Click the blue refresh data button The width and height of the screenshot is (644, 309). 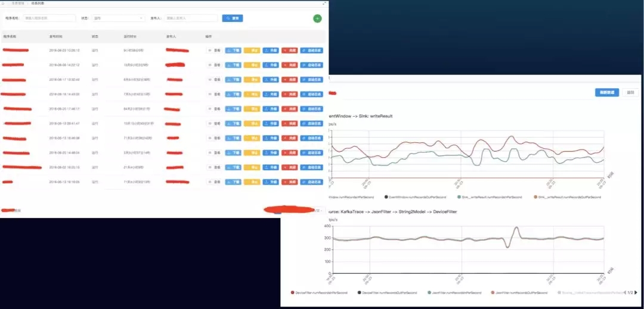pos(606,93)
